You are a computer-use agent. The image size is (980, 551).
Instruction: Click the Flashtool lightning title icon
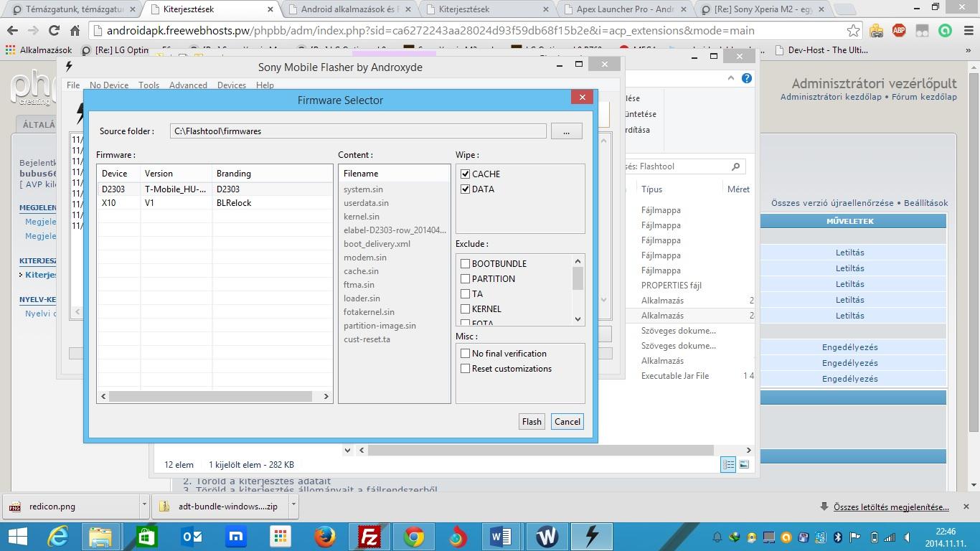[x=69, y=66]
